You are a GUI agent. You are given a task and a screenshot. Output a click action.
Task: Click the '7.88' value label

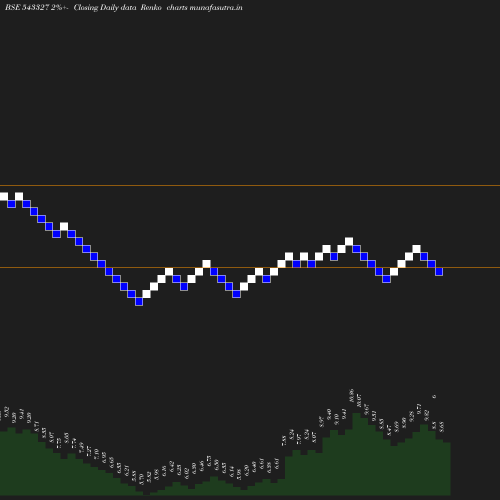pyautogui.click(x=284, y=441)
